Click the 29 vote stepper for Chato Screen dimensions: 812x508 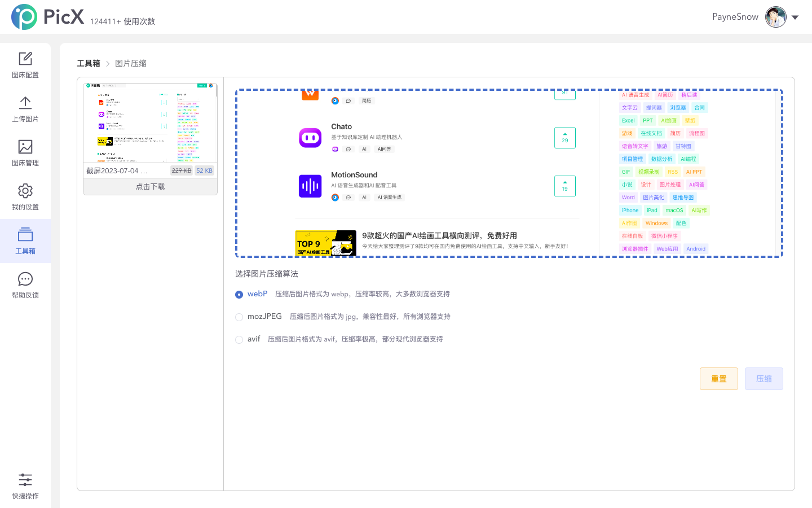click(x=564, y=137)
